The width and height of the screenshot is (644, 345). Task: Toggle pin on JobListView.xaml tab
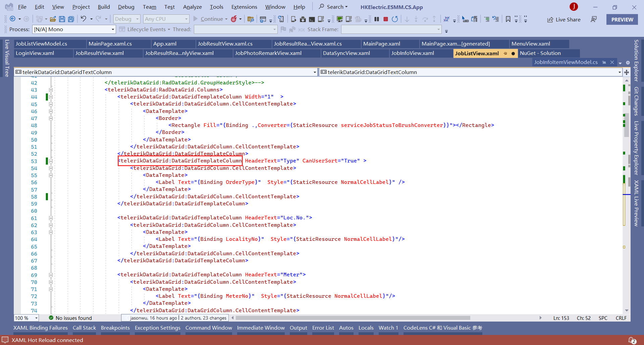tap(505, 53)
